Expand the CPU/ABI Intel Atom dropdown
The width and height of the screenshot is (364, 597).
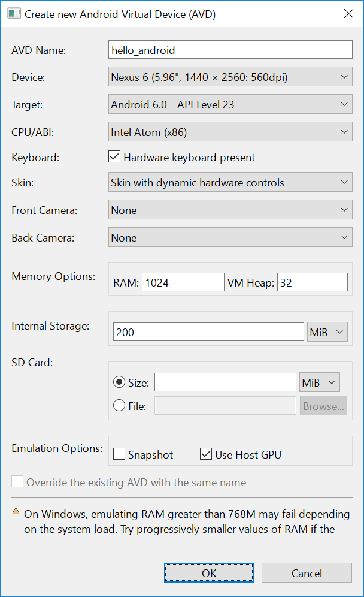pyautogui.click(x=230, y=132)
